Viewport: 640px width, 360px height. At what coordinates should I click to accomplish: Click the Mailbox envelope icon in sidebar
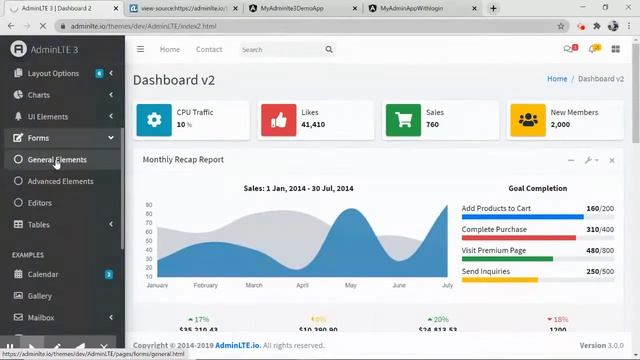[x=18, y=317]
